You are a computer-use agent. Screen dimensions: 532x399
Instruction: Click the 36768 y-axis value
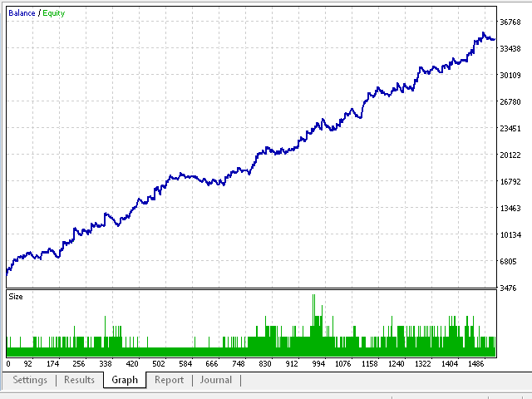pos(510,22)
